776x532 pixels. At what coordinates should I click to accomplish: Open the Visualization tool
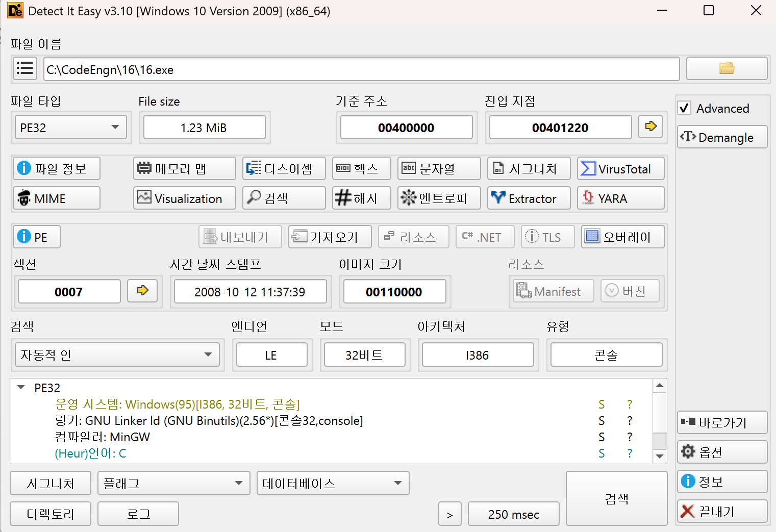click(x=185, y=198)
